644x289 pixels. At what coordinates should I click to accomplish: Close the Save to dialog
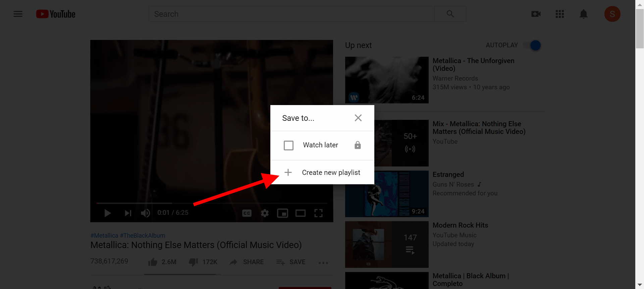coord(358,118)
